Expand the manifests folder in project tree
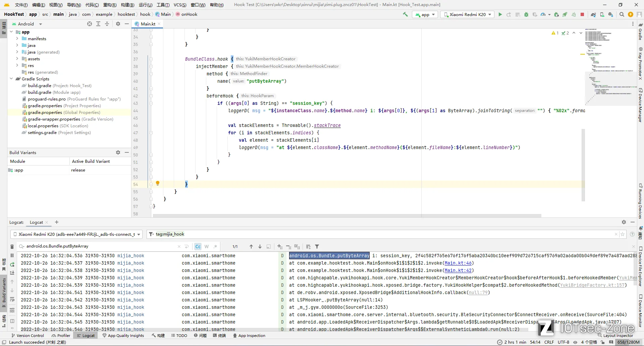 [x=17, y=39]
